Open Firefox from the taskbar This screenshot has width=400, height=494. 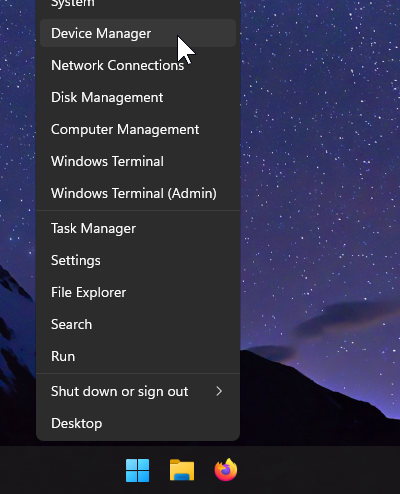tap(226, 470)
